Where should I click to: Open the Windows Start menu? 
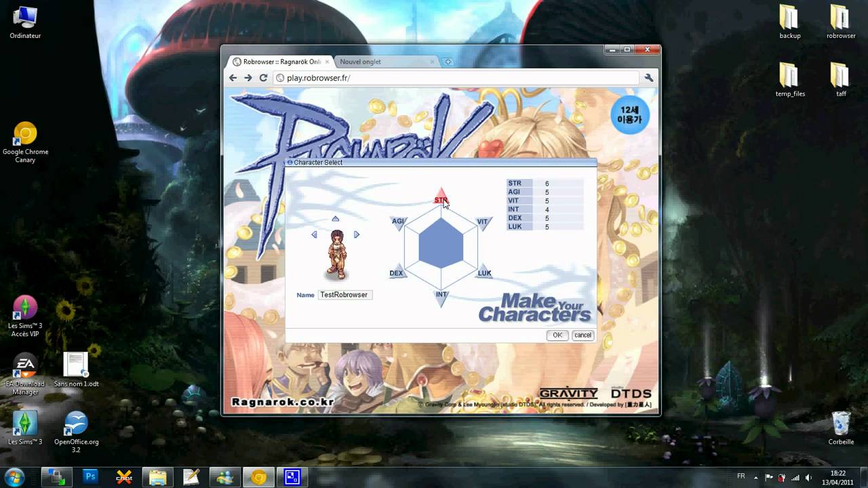(14, 476)
